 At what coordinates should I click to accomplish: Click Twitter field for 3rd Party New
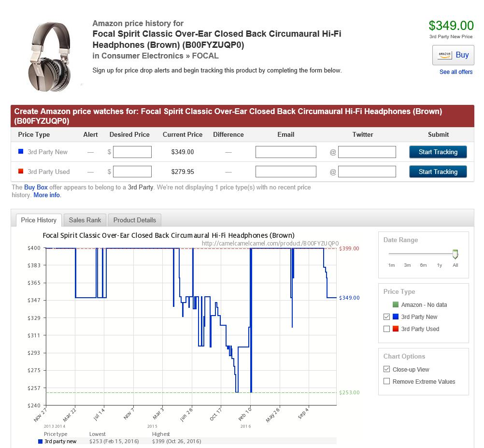pyautogui.click(x=367, y=152)
